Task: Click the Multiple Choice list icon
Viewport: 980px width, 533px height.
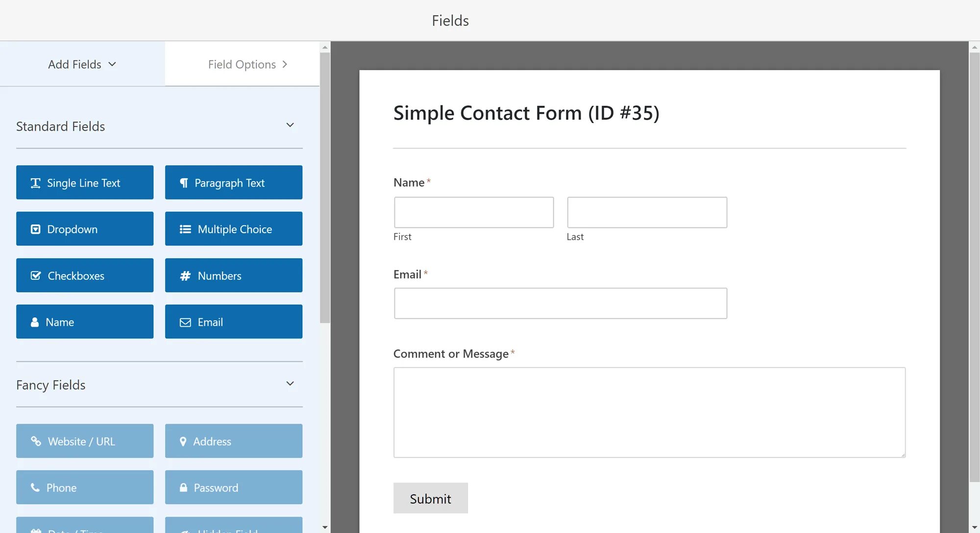Action: (185, 229)
